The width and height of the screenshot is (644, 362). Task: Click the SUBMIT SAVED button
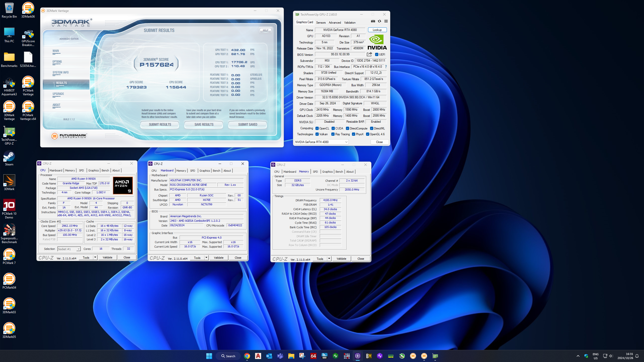[x=248, y=125]
